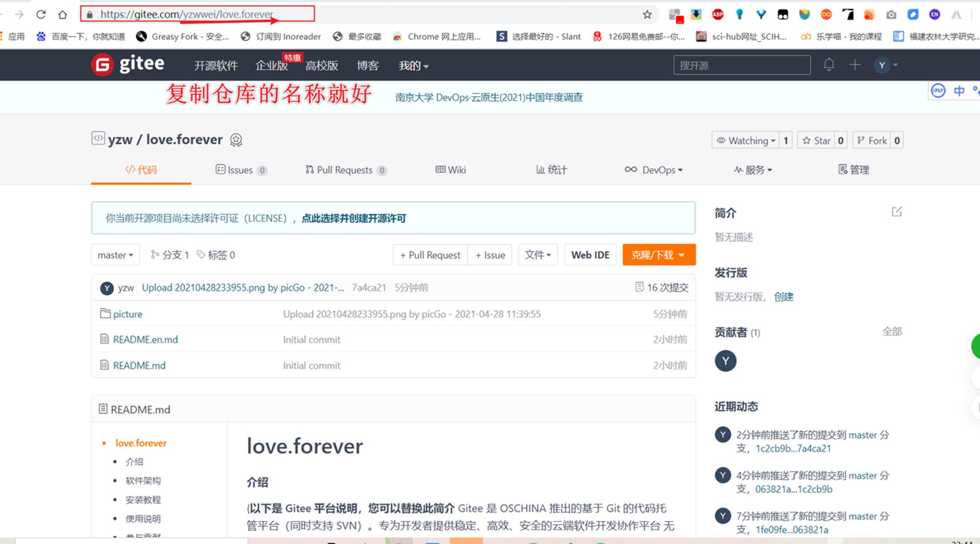Expand the 服务 dropdown tab
This screenshot has width=980, height=544.
753,170
